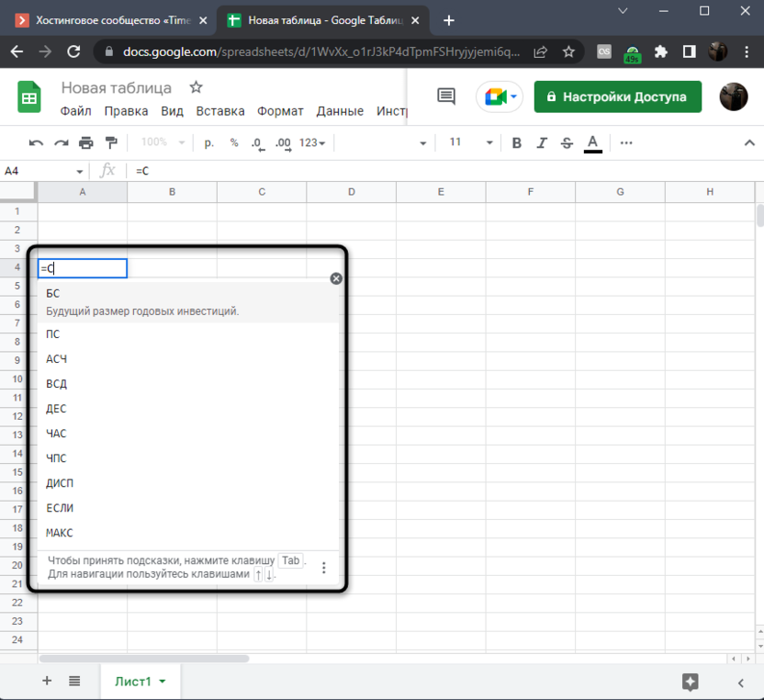
Task: Toggle bold formatting
Action: click(x=517, y=143)
